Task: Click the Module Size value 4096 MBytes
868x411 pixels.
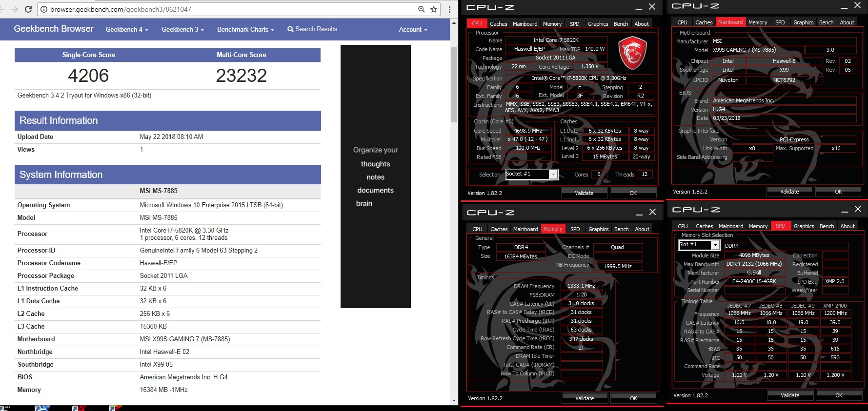Action: tap(754, 255)
